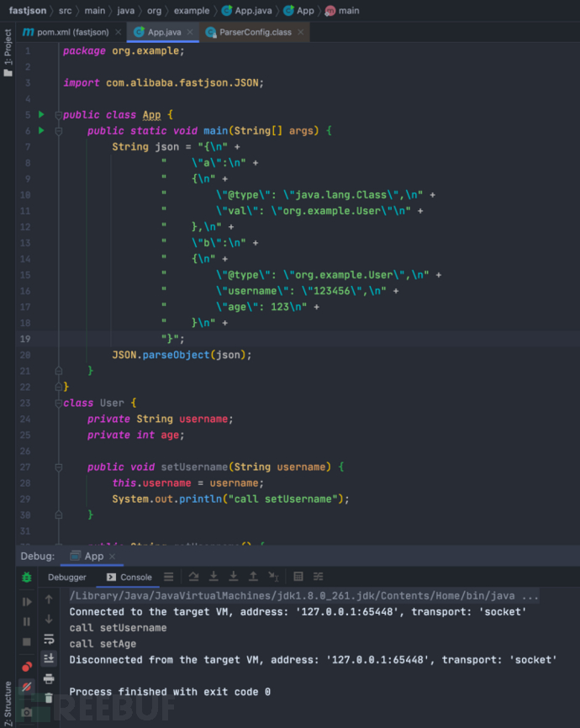Show the execution point

point(169,577)
